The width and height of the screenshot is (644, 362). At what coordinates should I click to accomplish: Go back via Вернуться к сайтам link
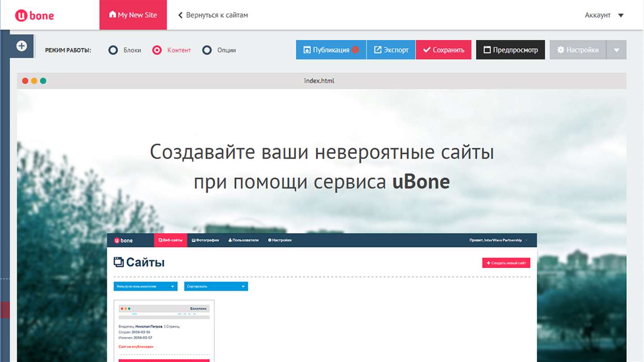(x=213, y=15)
